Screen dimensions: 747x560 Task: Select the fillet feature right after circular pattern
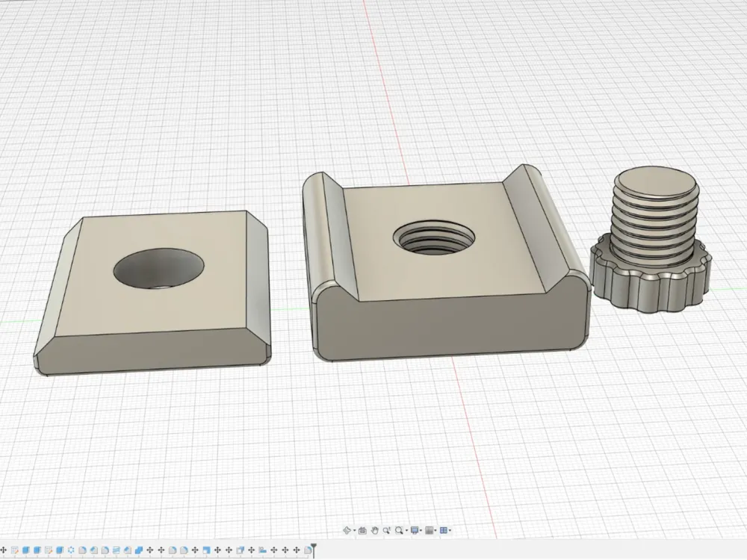click(x=82, y=550)
